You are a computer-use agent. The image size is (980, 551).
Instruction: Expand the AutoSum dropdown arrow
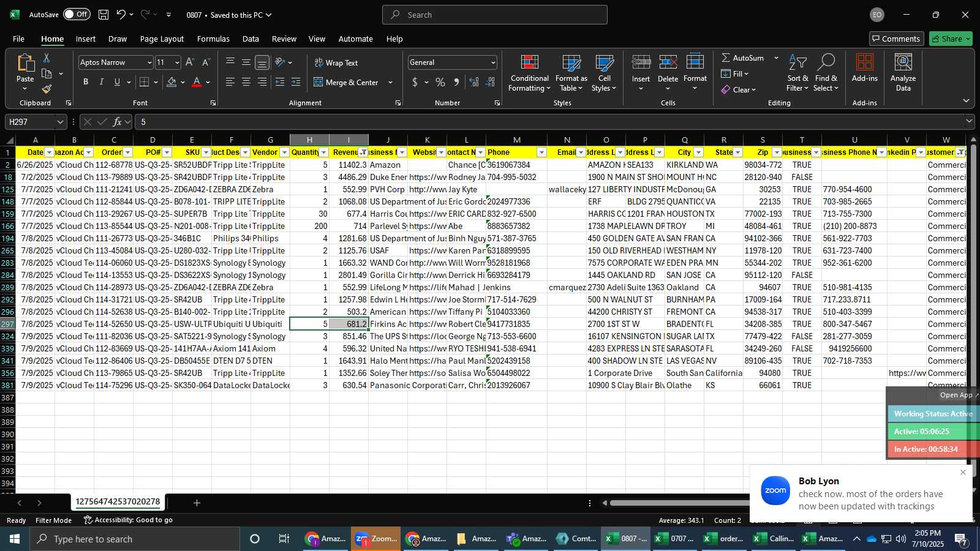tap(776, 58)
